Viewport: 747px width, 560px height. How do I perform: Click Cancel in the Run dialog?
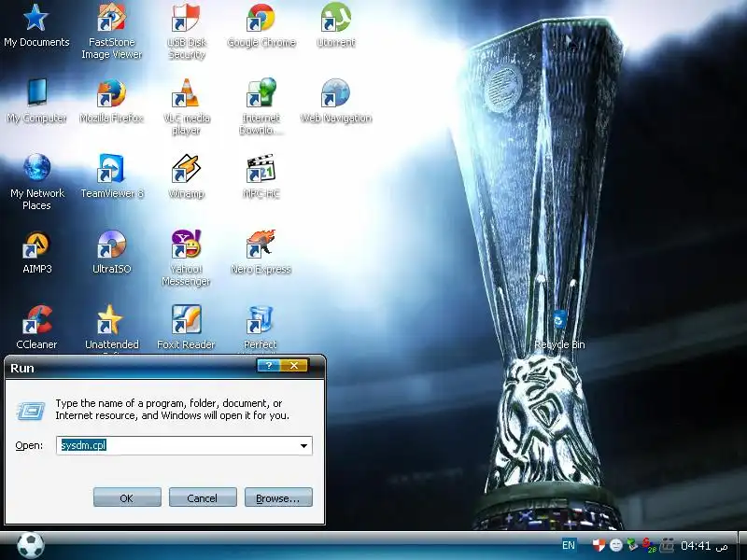click(x=203, y=498)
